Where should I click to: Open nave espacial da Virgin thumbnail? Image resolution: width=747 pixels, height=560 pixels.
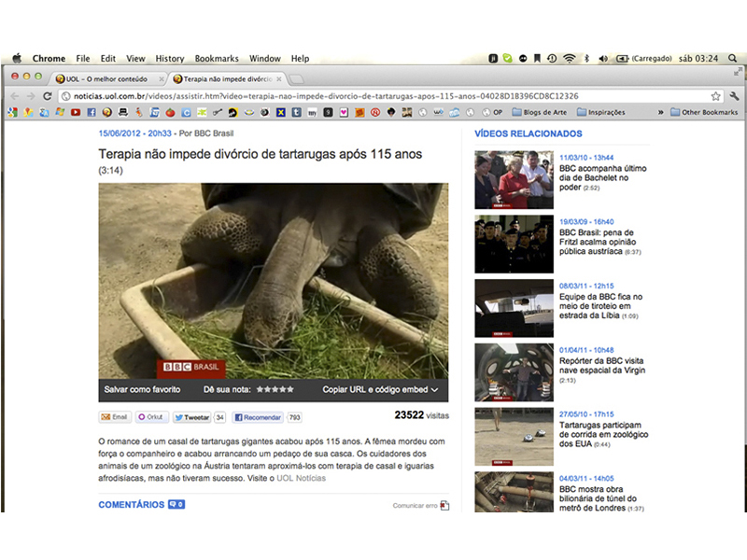click(514, 372)
